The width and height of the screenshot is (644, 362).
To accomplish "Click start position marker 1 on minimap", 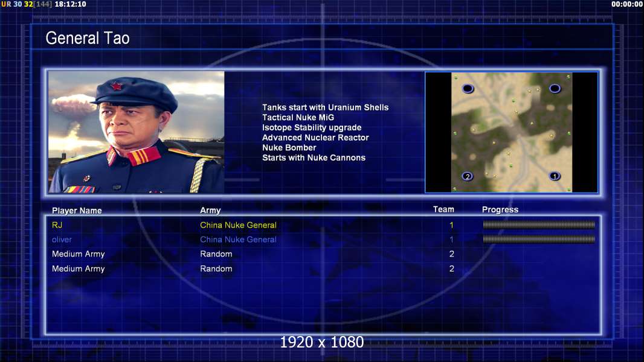I will tap(555, 176).
